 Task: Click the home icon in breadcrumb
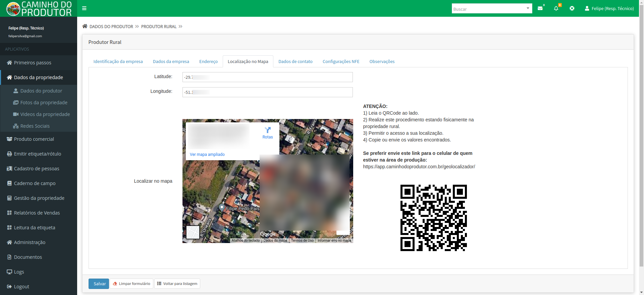coord(85,26)
